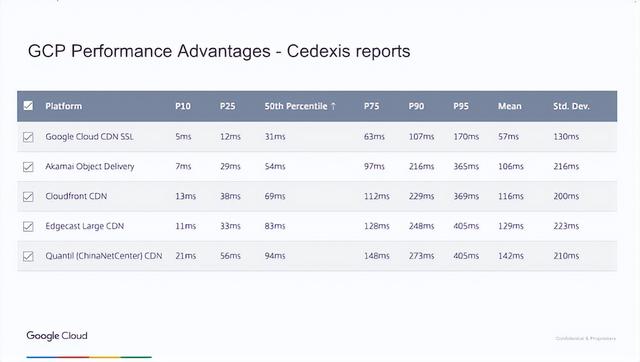Uncheck the Akamai Object Delivery checkbox

28,167
